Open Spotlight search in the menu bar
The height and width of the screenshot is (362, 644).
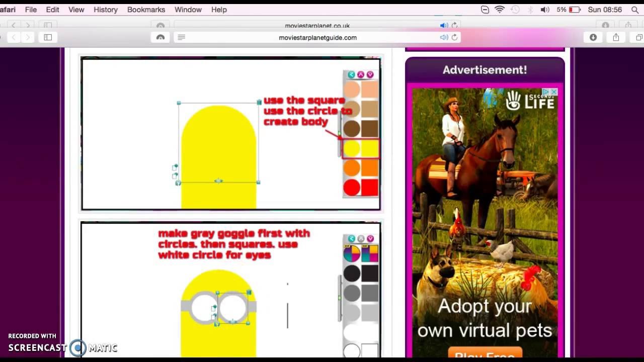(634, 10)
